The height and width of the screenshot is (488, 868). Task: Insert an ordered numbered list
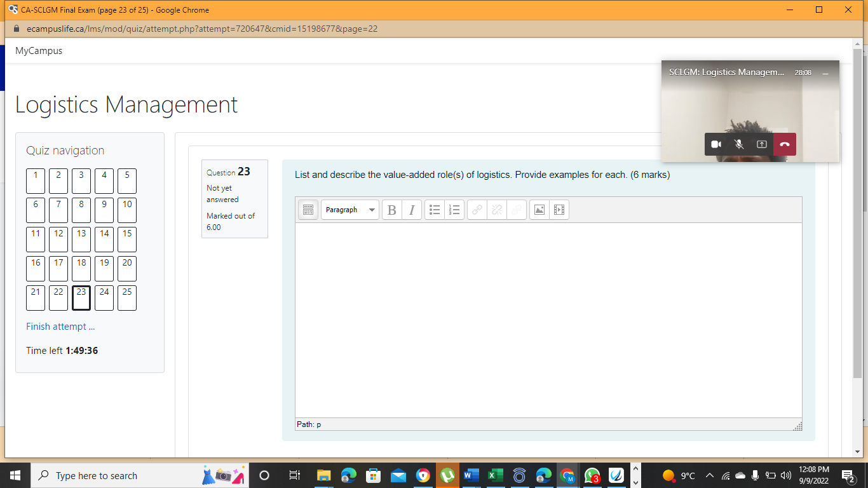coord(454,210)
